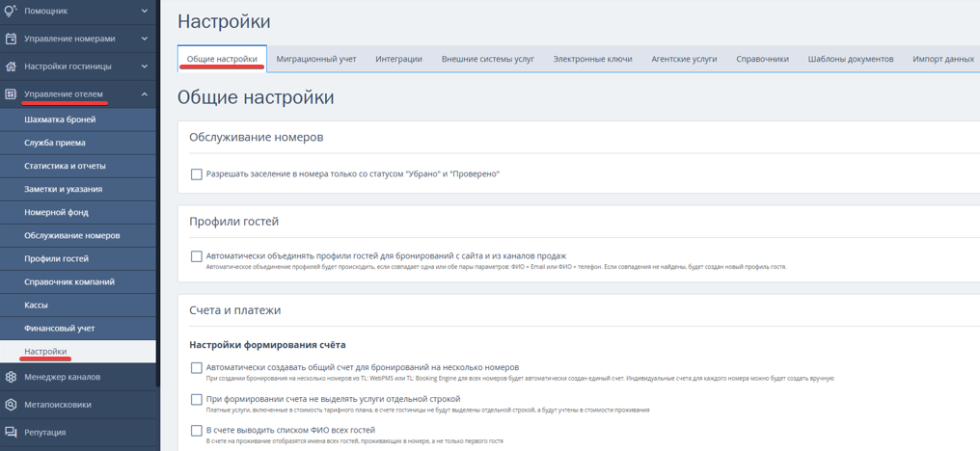Click the Помощник menu label
Viewport: 980px width, 451px height.
[45, 11]
